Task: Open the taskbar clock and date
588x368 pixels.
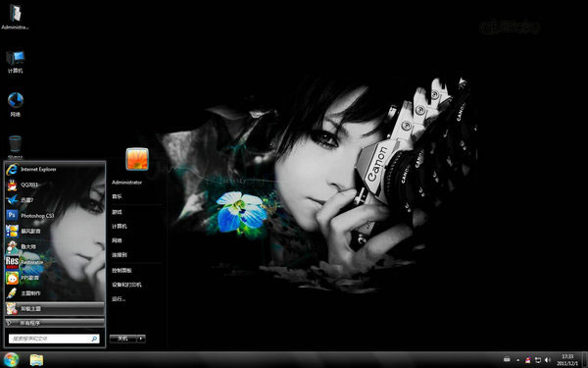Action: [567, 360]
